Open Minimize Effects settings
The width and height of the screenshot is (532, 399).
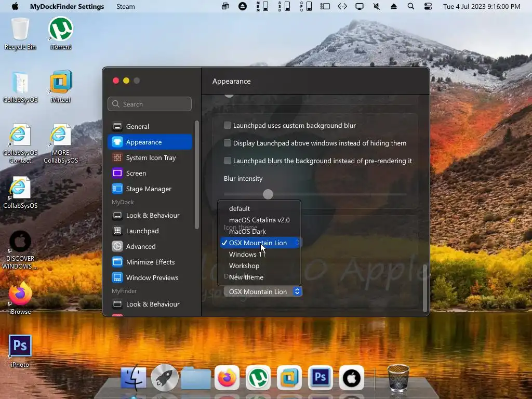pyautogui.click(x=150, y=262)
